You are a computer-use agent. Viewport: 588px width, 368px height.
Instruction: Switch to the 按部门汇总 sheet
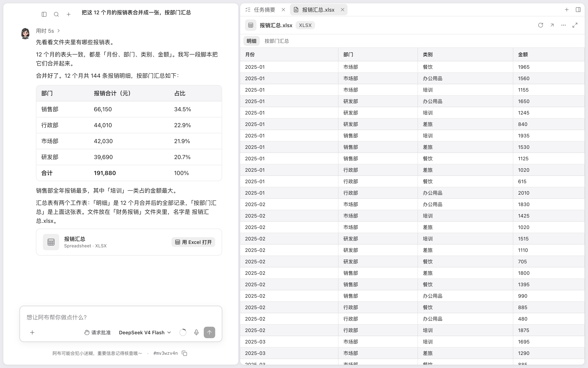click(x=277, y=41)
